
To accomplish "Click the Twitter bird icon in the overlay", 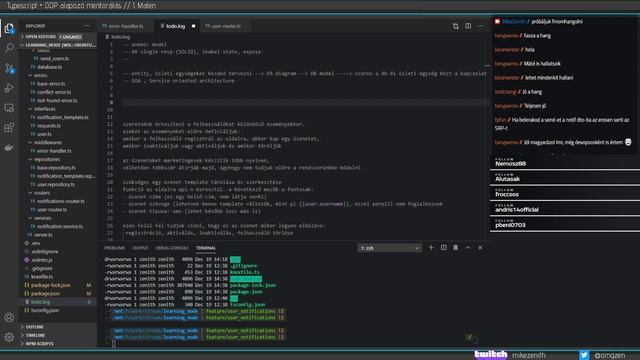I will pyautogui.click(x=584, y=355).
